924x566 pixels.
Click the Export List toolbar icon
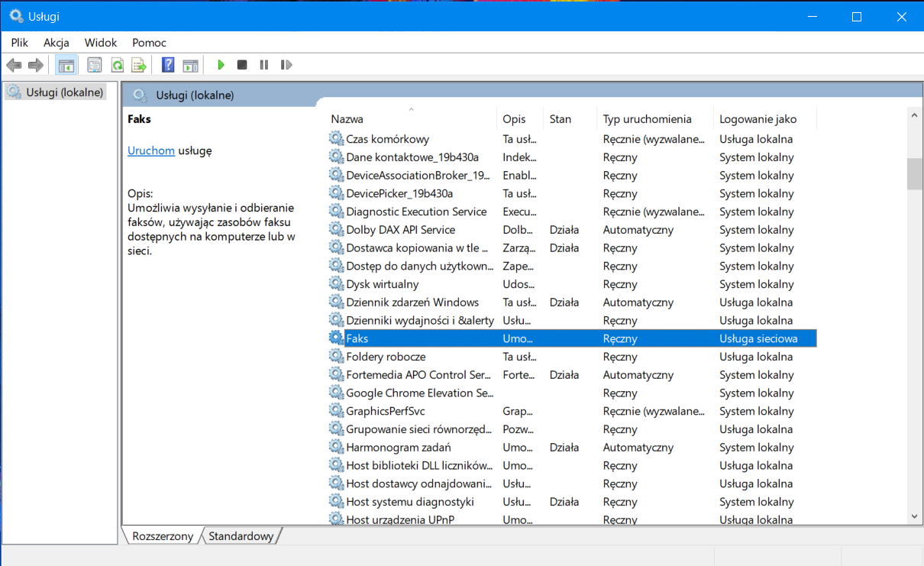pyautogui.click(x=138, y=65)
